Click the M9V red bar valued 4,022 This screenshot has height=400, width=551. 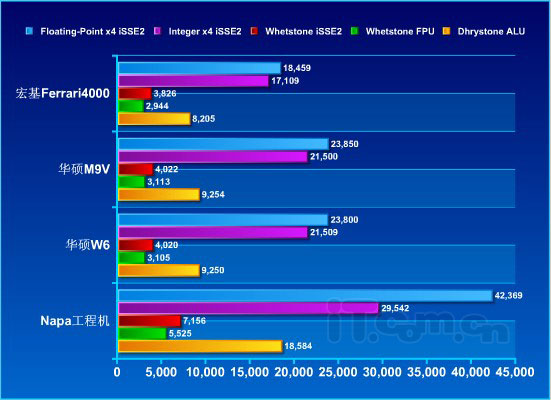pos(136,169)
